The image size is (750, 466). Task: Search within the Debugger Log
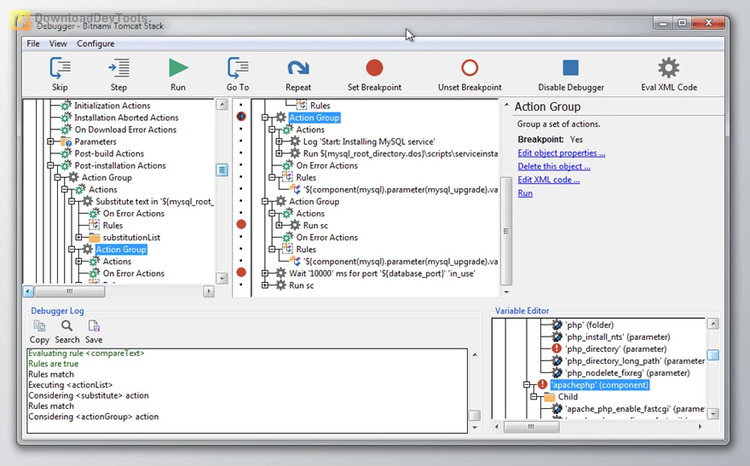pos(67,326)
